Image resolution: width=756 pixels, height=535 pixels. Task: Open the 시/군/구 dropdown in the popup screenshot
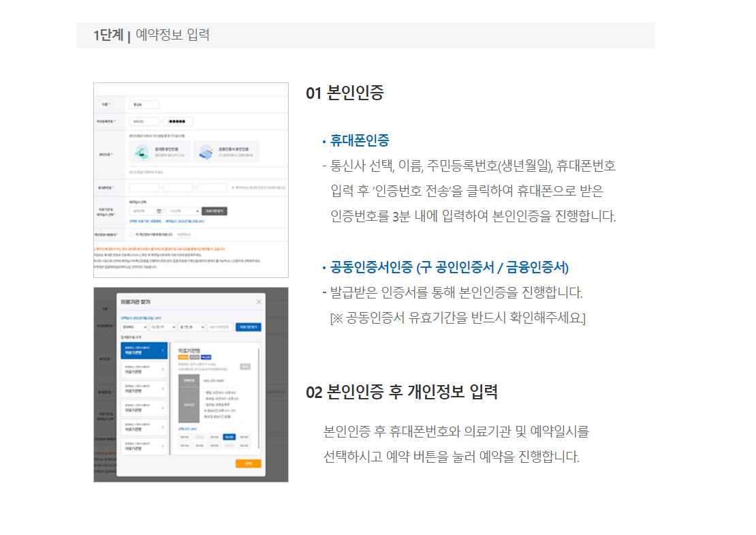pos(163,327)
